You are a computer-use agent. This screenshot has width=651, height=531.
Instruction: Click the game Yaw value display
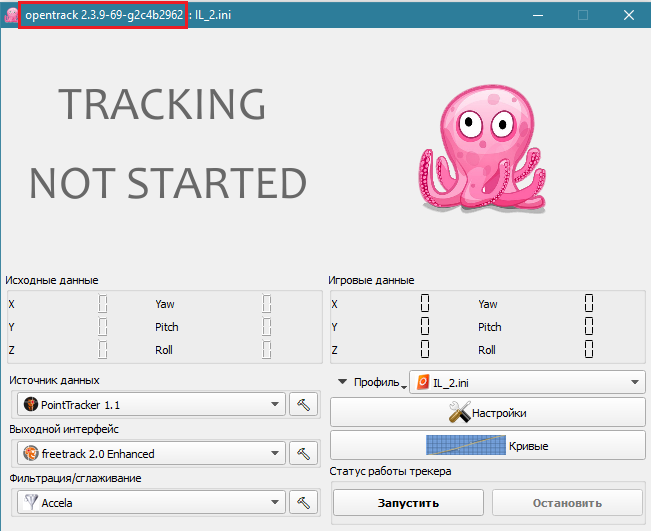pyautogui.click(x=589, y=303)
